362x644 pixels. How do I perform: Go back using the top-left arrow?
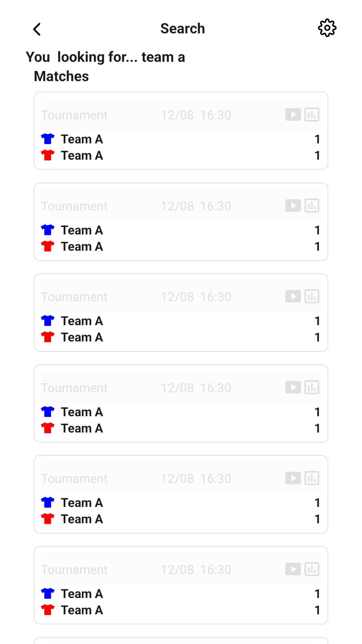[37, 29]
